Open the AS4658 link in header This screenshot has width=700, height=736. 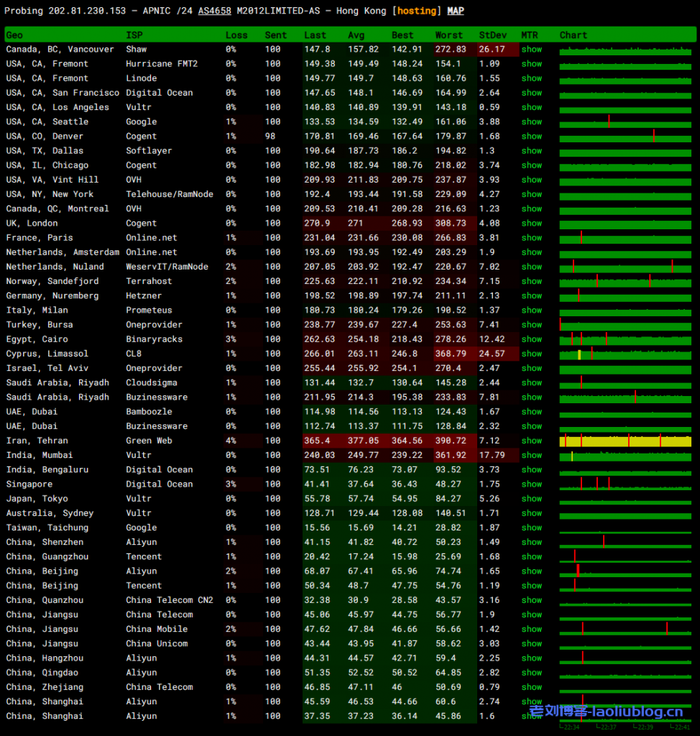click(x=215, y=11)
